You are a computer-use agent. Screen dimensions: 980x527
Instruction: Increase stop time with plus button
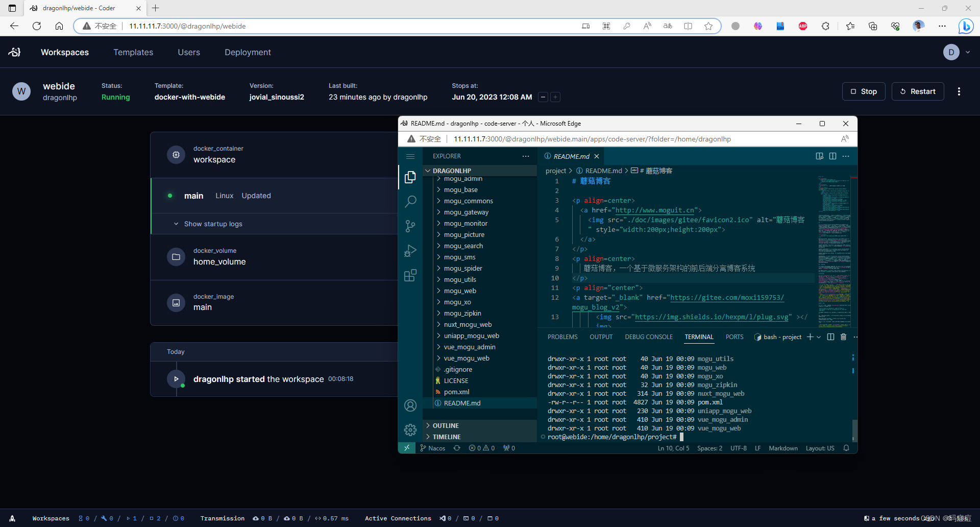coord(555,97)
